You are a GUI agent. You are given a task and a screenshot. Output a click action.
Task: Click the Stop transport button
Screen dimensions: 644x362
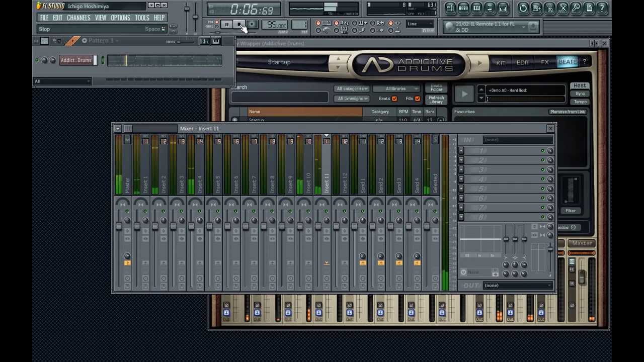tap(239, 24)
